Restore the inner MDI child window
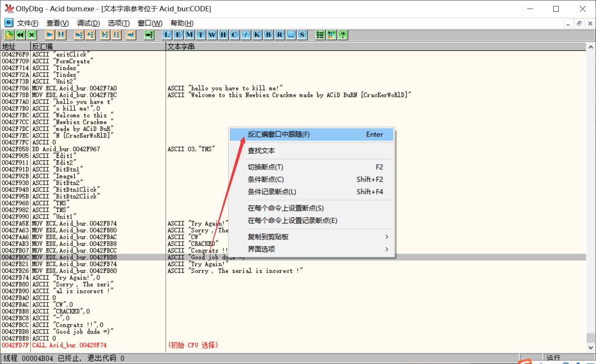Viewport: 596px width, 364px height. 579,24
